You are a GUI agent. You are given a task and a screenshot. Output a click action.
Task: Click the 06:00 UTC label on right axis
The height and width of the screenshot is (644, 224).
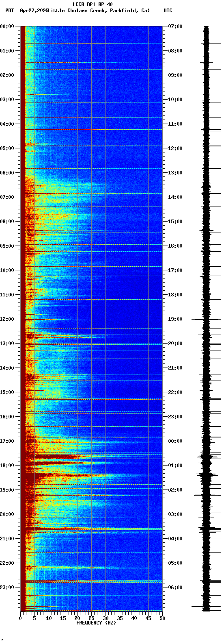(x=175, y=587)
